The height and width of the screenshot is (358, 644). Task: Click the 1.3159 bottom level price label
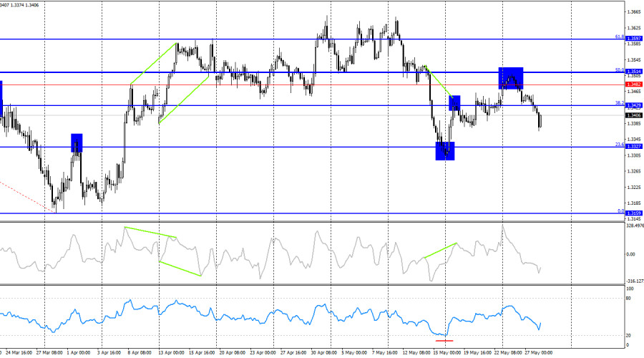[633, 213]
